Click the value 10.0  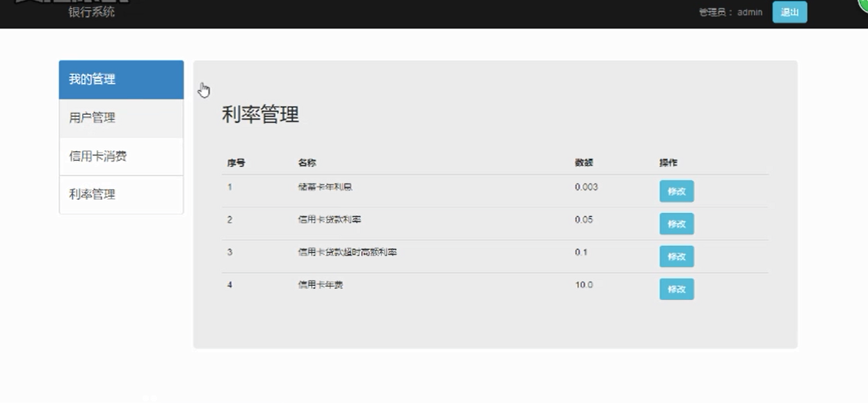[584, 285]
